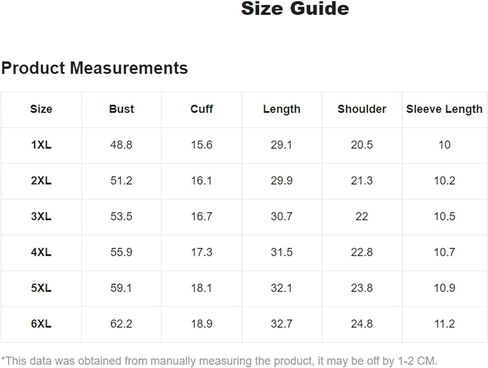Click the 31.5 length value cell
The image size is (488, 368).
tap(282, 252)
